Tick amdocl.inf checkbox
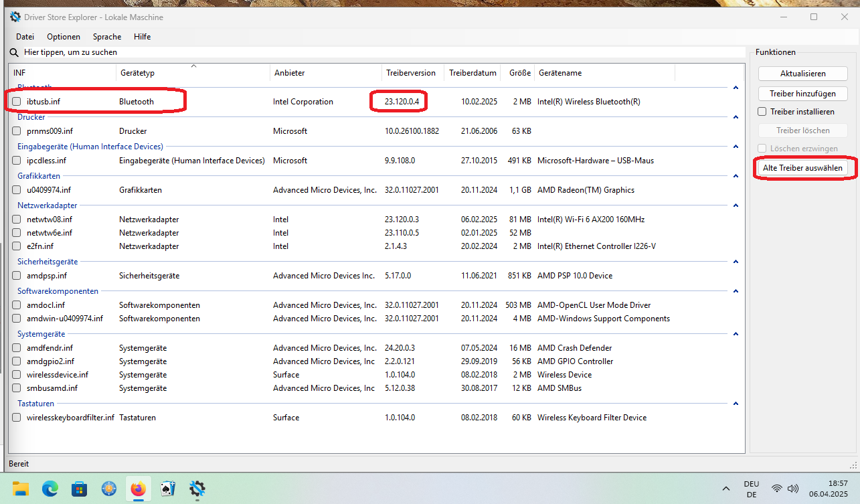The width and height of the screenshot is (860, 504). (x=17, y=305)
